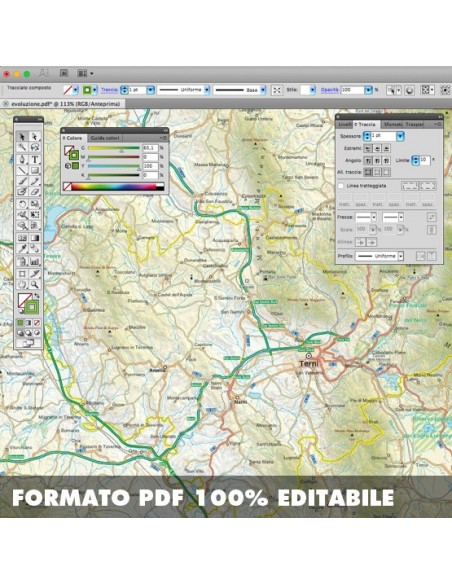Image resolution: width=452 pixels, height=584 pixels.
Task: Select the Hand tool
Action: [x=22, y=285]
